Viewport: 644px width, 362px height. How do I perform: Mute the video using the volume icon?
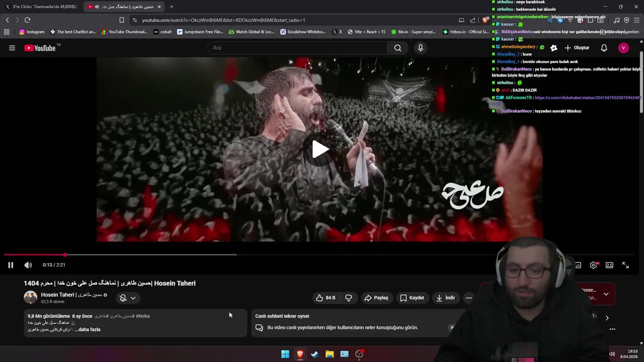click(28, 265)
